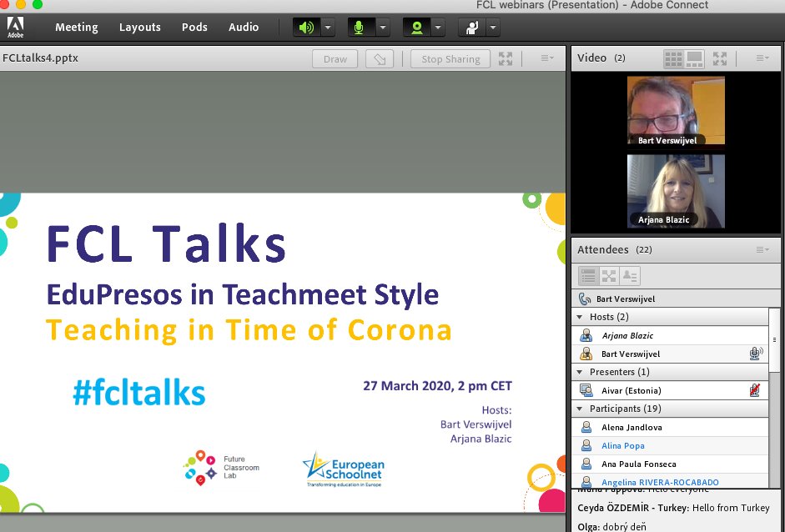Image resolution: width=785 pixels, height=532 pixels.
Task: Click the Stop Sharing button
Action: pos(450,59)
